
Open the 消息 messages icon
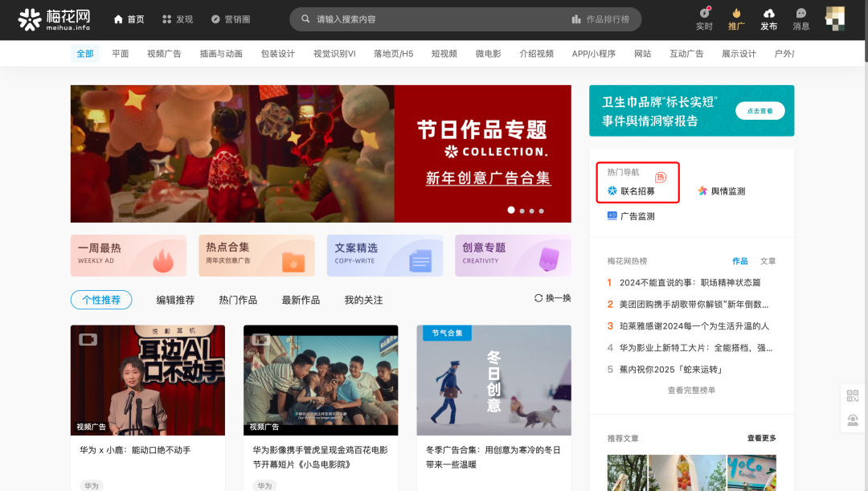pyautogui.click(x=800, y=14)
